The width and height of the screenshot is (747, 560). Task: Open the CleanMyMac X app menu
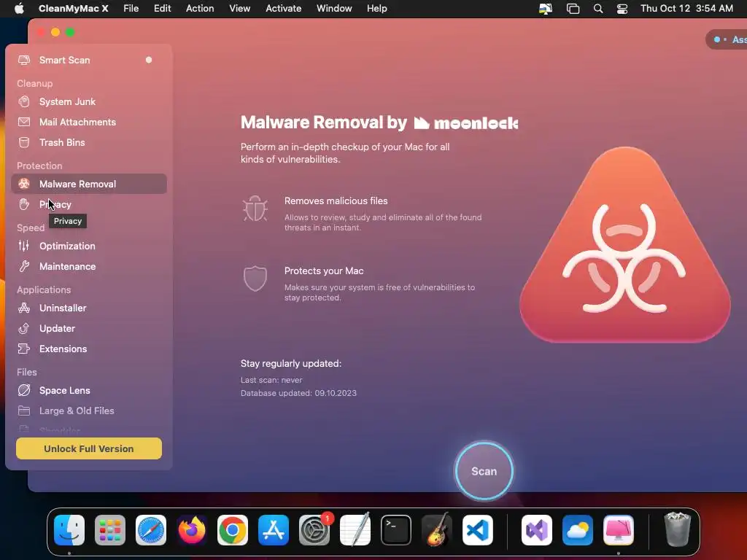(x=74, y=9)
